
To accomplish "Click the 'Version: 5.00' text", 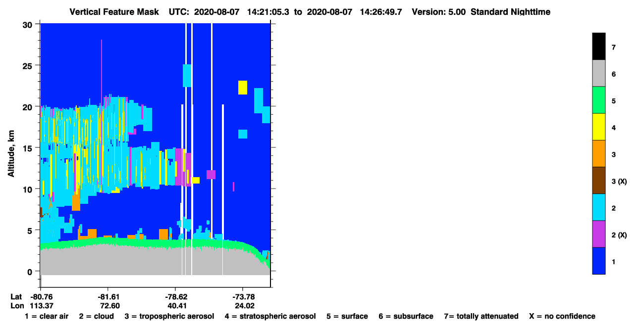I will click(438, 11).
